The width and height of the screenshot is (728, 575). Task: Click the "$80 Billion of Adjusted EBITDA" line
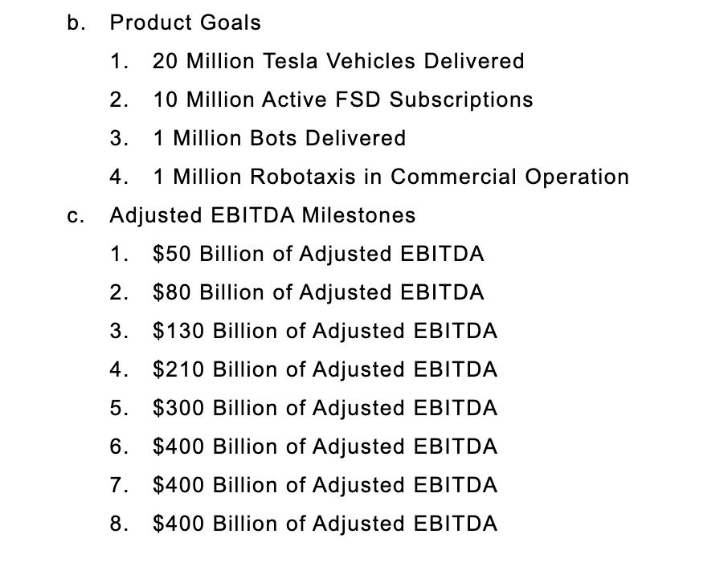(318, 292)
